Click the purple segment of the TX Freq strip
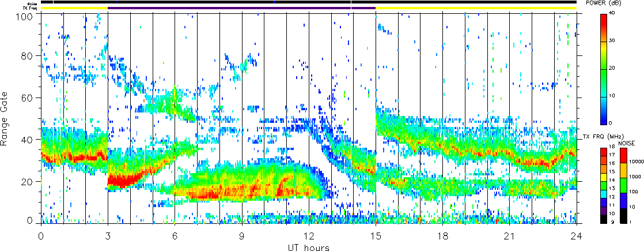Screen dimensions: 644x251 (241, 8)
